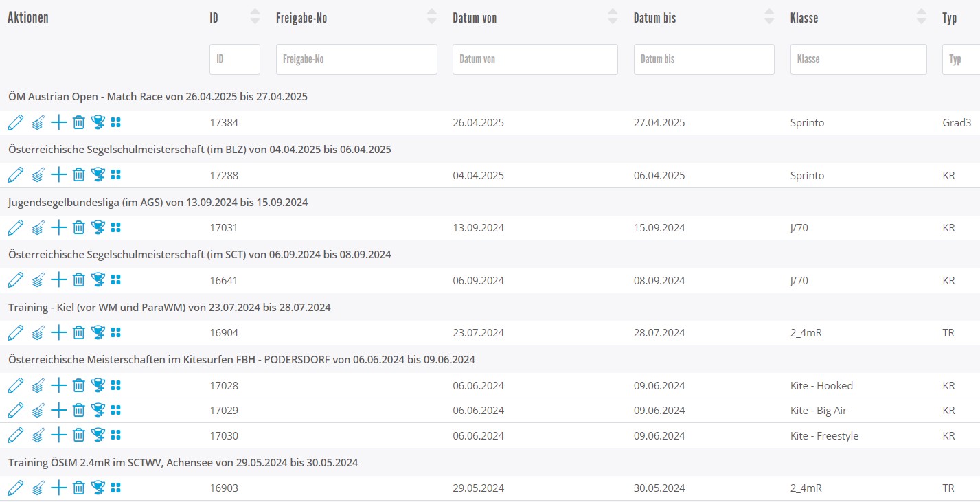Click the Freigabe-No filter text box
980x502 pixels.
(356, 60)
